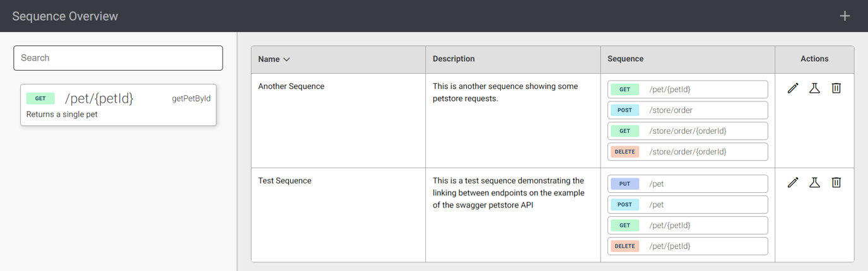
Task: Click the 'Returns a single pet' text
Action: [62, 115]
